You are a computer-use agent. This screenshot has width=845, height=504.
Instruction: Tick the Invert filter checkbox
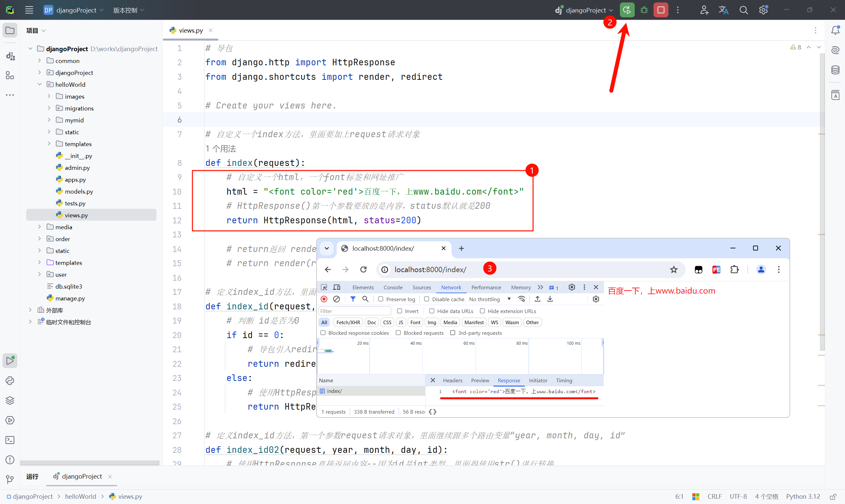coord(400,311)
